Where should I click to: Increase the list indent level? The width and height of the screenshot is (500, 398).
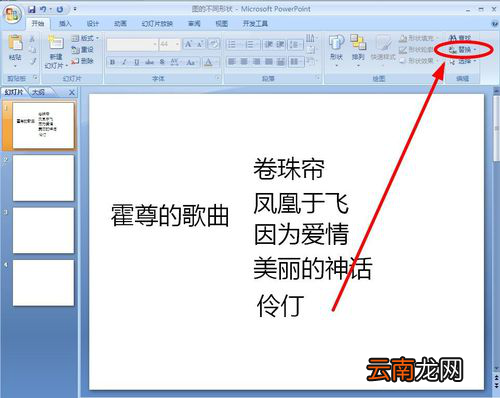[280, 44]
